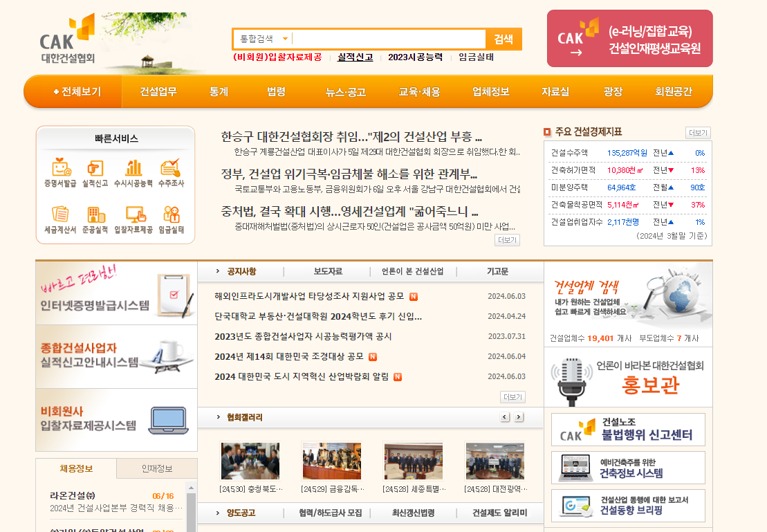Switch to the 건설제도 알리미 tab
Viewport: 767px width, 532px height.
[499, 513]
